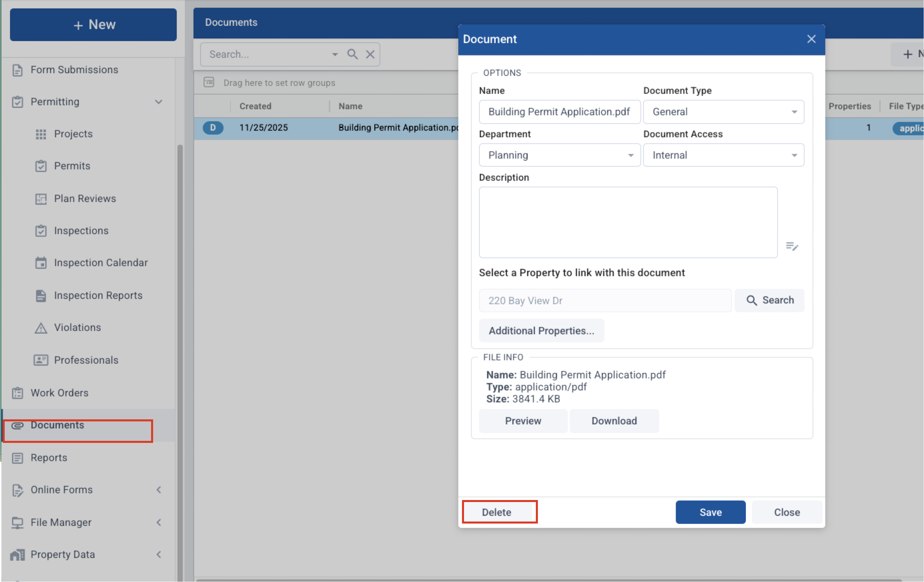Open Professionals in the sidebar
The image size is (924, 582).
click(x=86, y=360)
